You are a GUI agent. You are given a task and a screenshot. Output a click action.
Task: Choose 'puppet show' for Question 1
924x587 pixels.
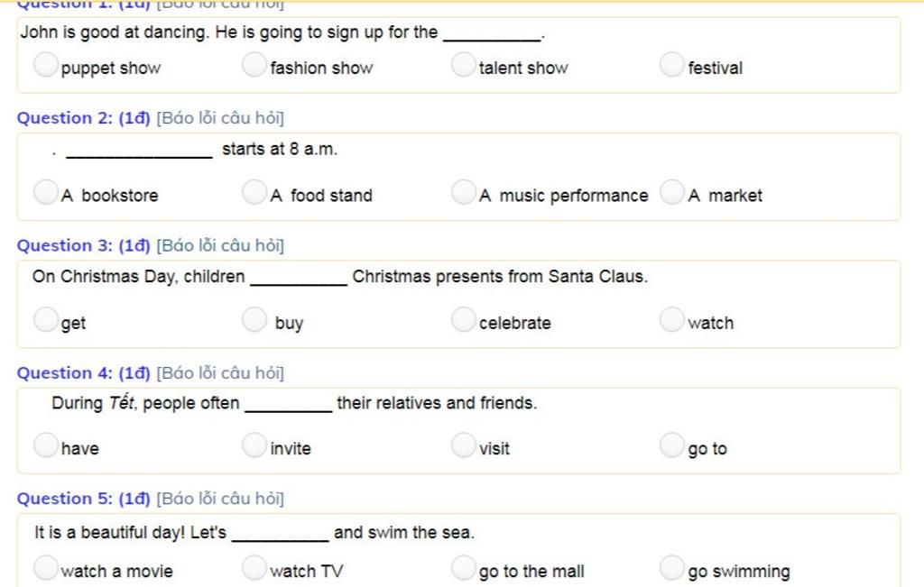click(x=45, y=64)
